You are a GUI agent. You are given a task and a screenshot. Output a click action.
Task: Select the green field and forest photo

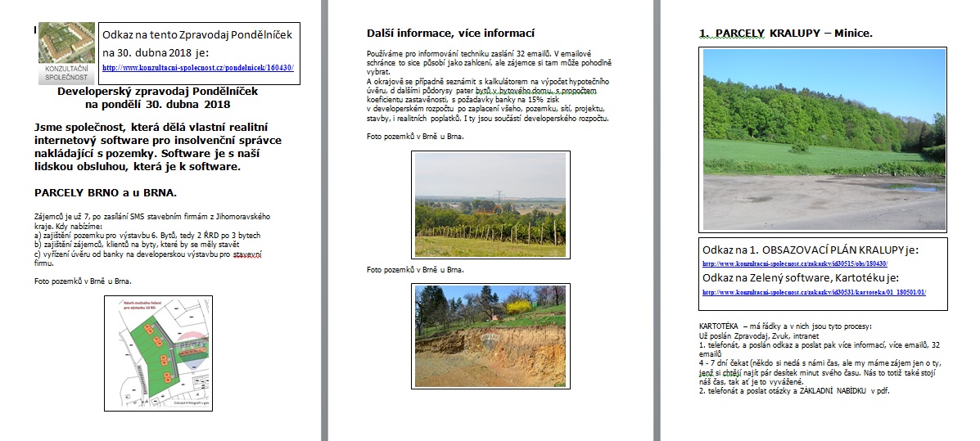click(824, 137)
